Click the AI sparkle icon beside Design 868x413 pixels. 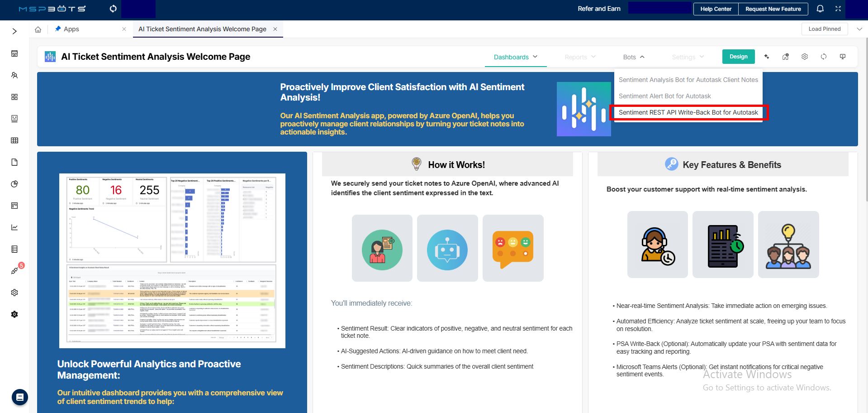tap(767, 57)
